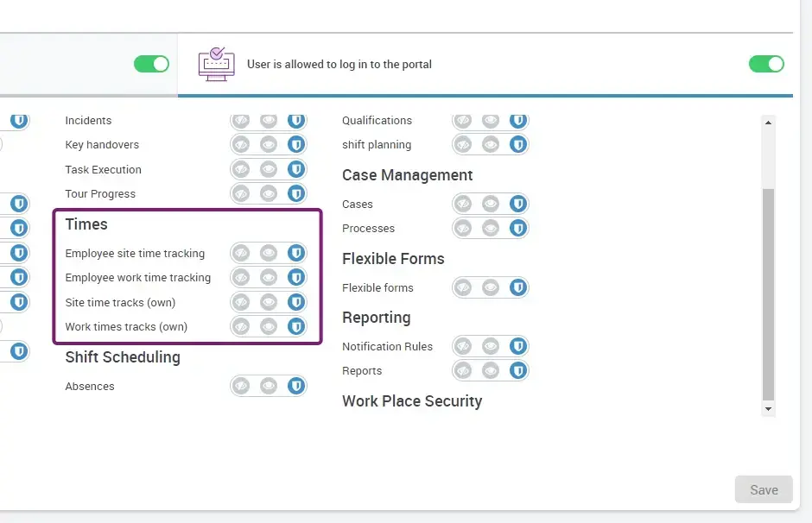This screenshot has height=523, width=812.
Task: Hide Work times tracks (own) via crossed-eye icon
Action: (x=241, y=326)
